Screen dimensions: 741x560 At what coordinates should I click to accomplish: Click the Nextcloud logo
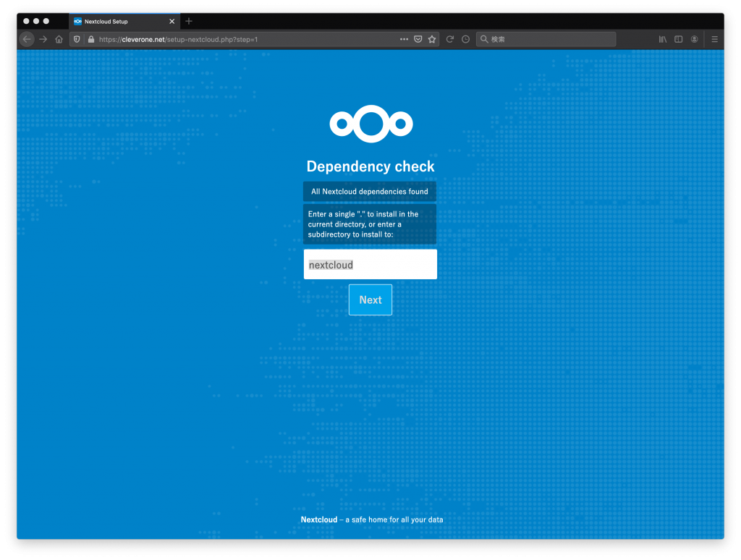point(371,124)
